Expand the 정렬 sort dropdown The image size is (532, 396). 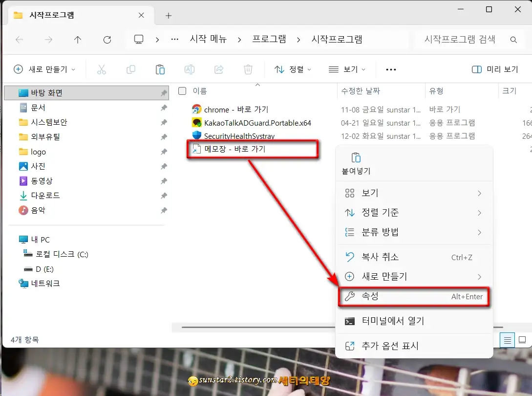point(293,69)
